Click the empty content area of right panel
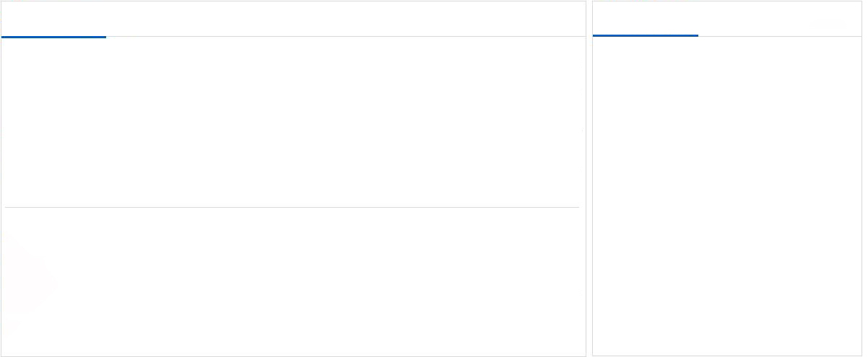868x357 pixels. 726,195
